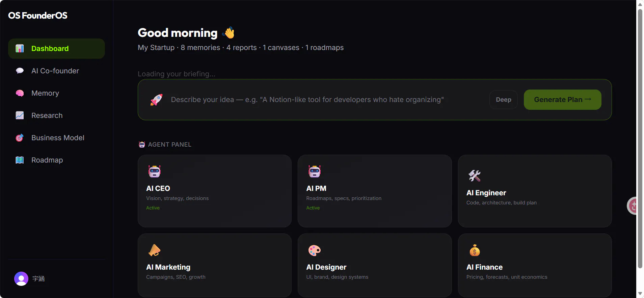This screenshot has height=298, width=644.
Task: Open the AI Co-founder page
Action: [56, 71]
